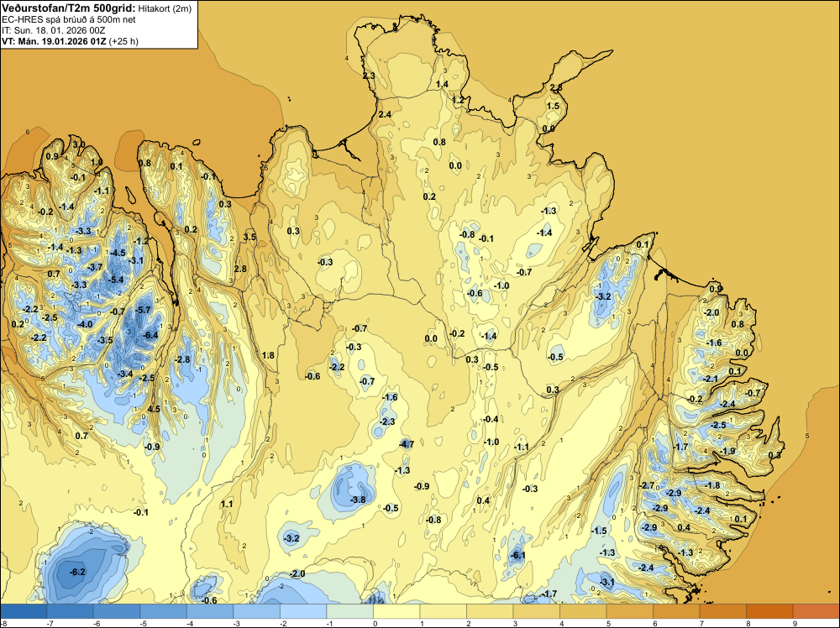Click the '-8' label on the legend scale
Screen dimensions: 840x628
pyautogui.click(x=3, y=623)
